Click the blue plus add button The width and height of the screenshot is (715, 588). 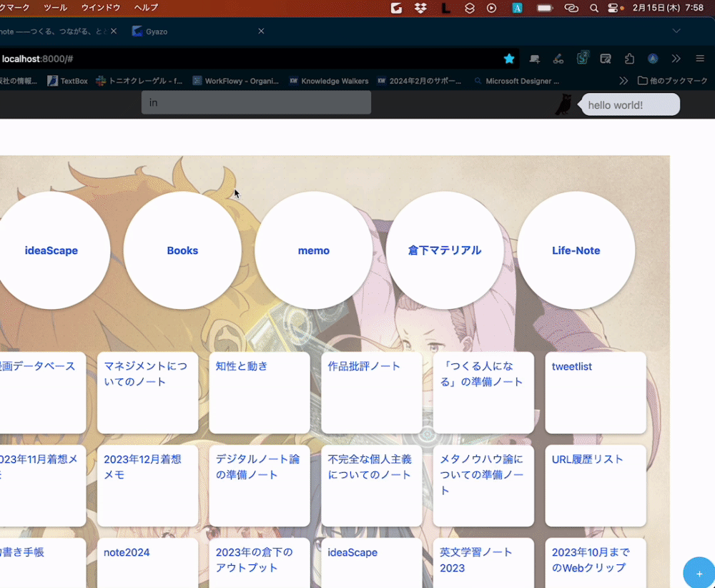click(699, 574)
